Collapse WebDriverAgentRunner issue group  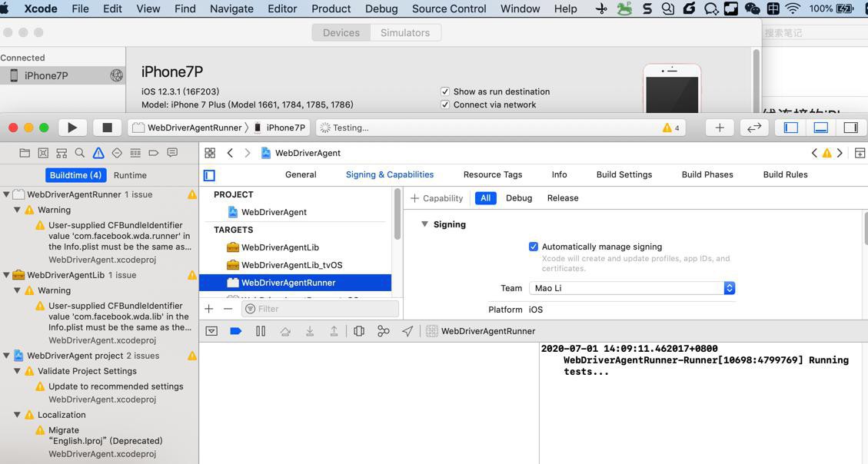[6, 194]
